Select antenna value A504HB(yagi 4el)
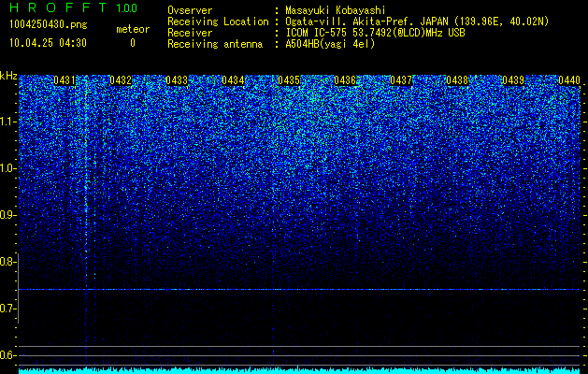The width and height of the screenshot is (588, 374). (x=330, y=44)
